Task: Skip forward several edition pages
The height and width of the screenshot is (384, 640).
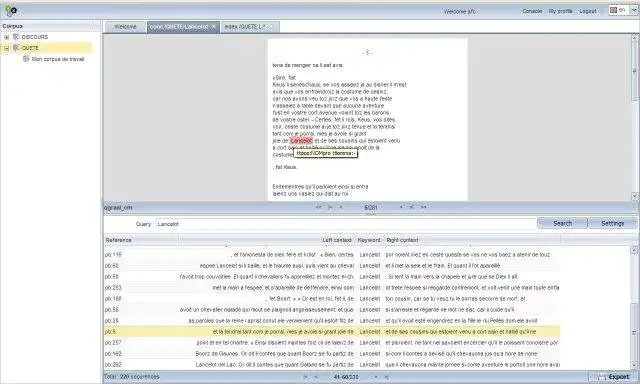Action: pos(412,207)
